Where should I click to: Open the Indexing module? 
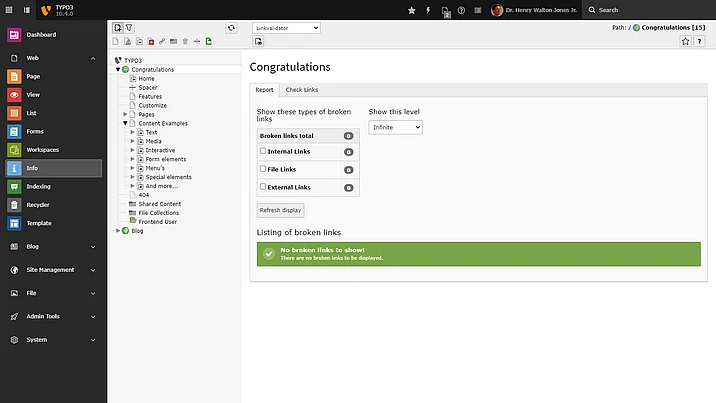point(39,186)
